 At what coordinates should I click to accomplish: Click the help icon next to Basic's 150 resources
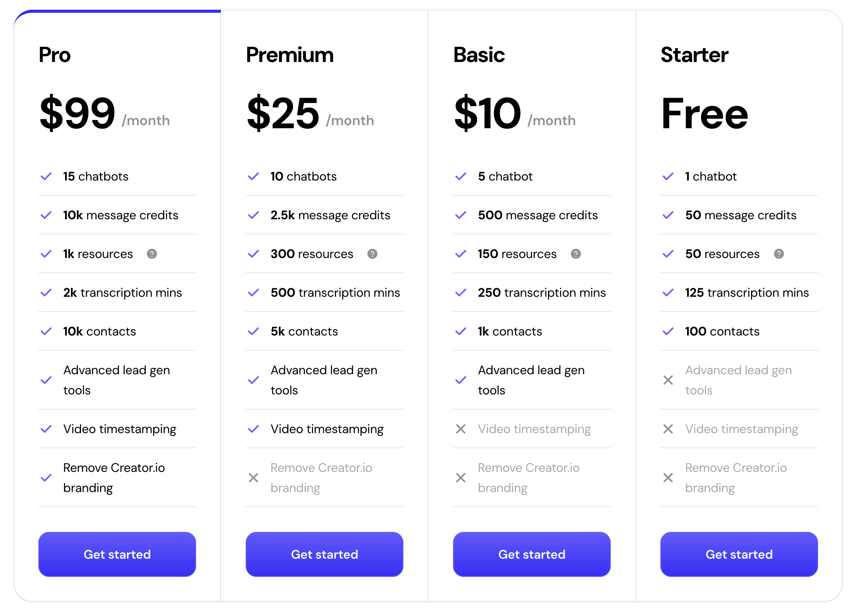576,254
